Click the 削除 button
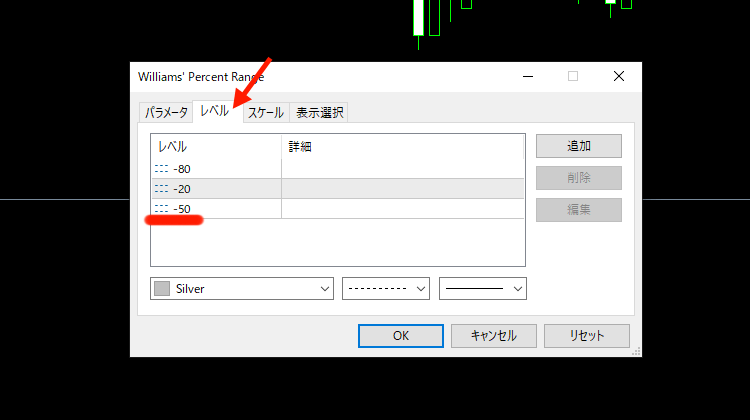Image resolution: width=750 pixels, height=420 pixels. [579, 178]
